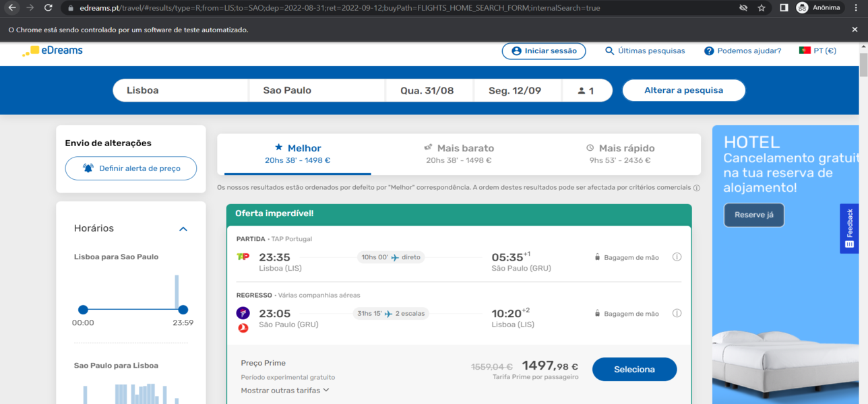Bookmark page with the star icon
868x404 pixels.
click(x=762, y=8)
